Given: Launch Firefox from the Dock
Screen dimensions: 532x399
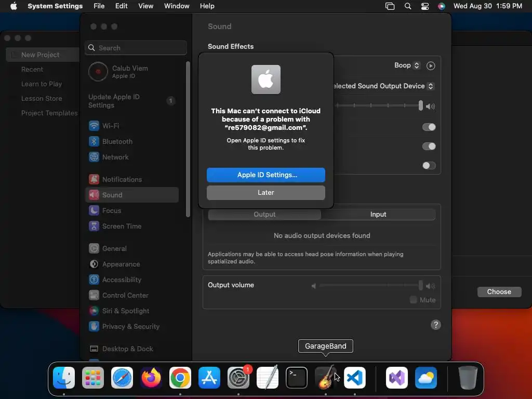Looking at the screenshot, I should [x=151, y=377].
